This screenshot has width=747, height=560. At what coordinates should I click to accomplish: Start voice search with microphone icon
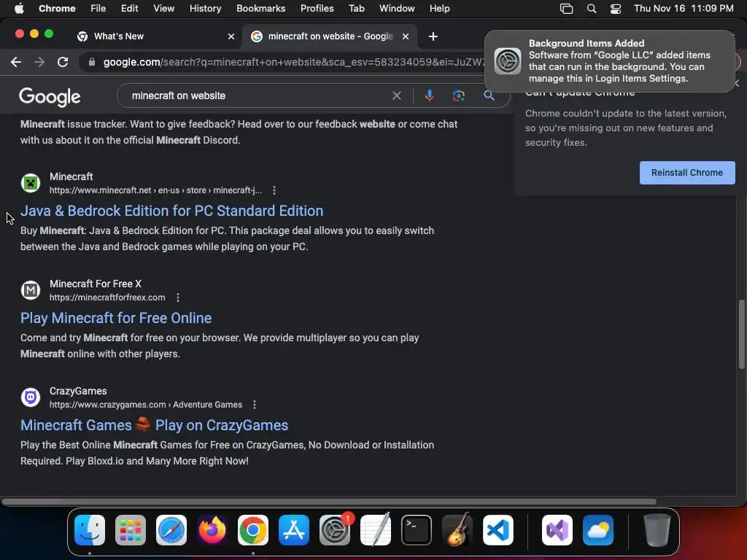click(x=429, y=96)
